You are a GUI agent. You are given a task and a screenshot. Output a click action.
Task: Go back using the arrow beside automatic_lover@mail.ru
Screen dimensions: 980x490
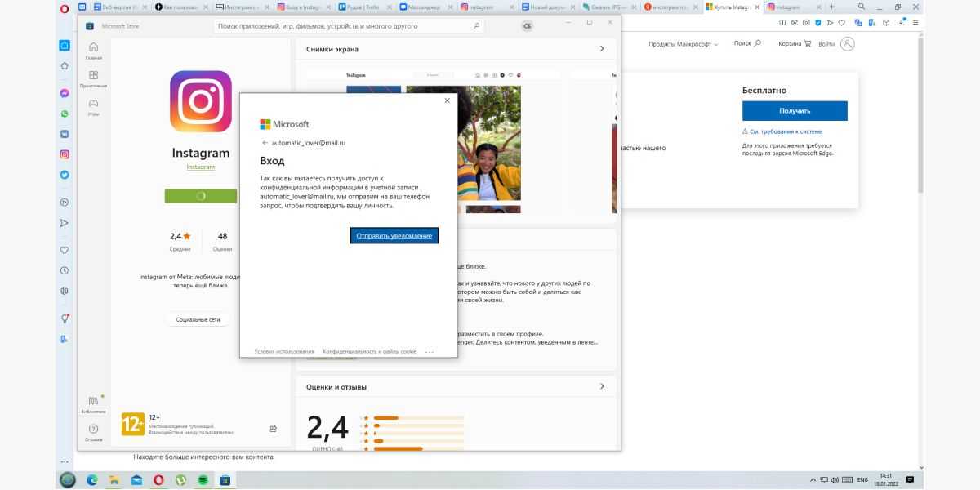tap(265, 143)
